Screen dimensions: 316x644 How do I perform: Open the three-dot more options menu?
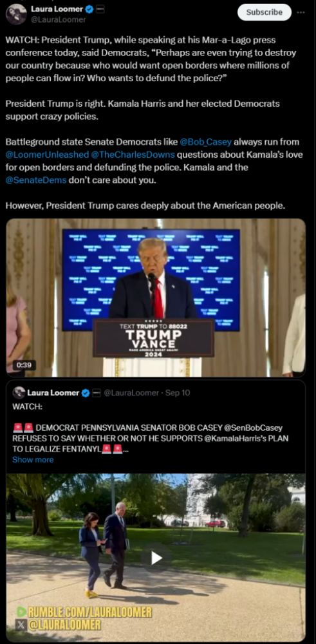(x=301, y=12)
